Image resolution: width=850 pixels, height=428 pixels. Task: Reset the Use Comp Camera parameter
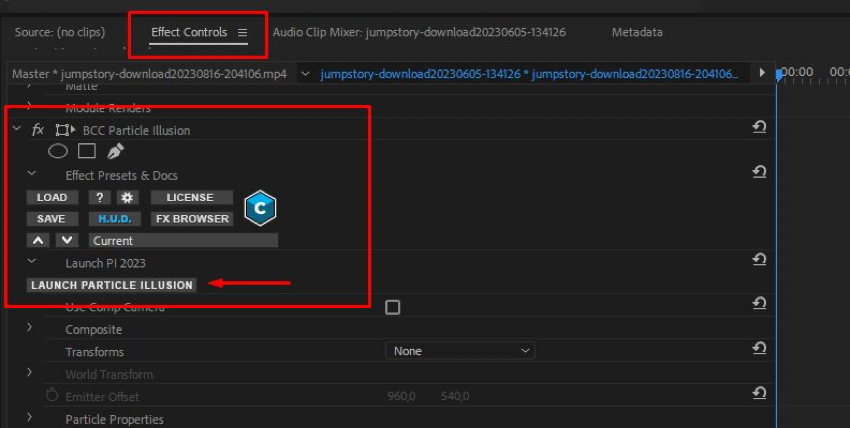[x=759, y=304]
